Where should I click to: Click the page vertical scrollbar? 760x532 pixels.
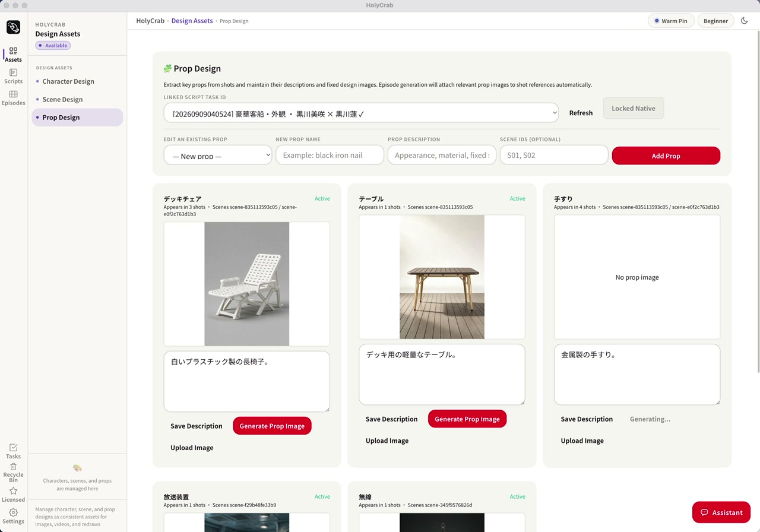click(x=758, y=202)
